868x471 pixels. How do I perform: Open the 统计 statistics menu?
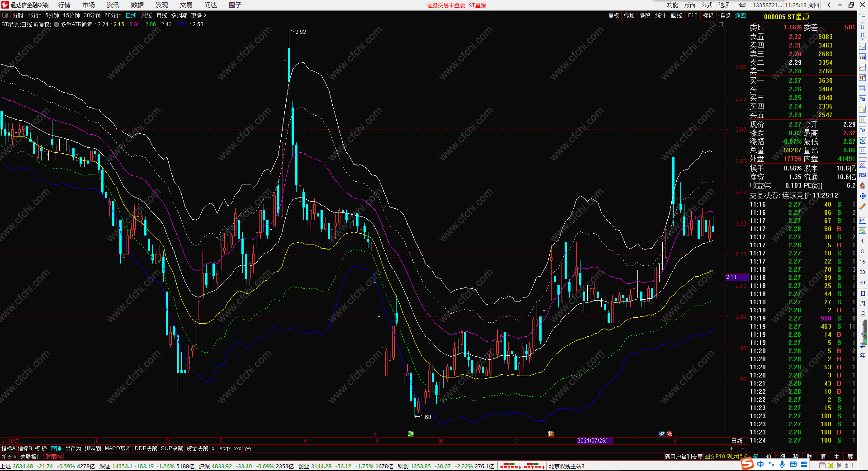click(x=660, y=15)
